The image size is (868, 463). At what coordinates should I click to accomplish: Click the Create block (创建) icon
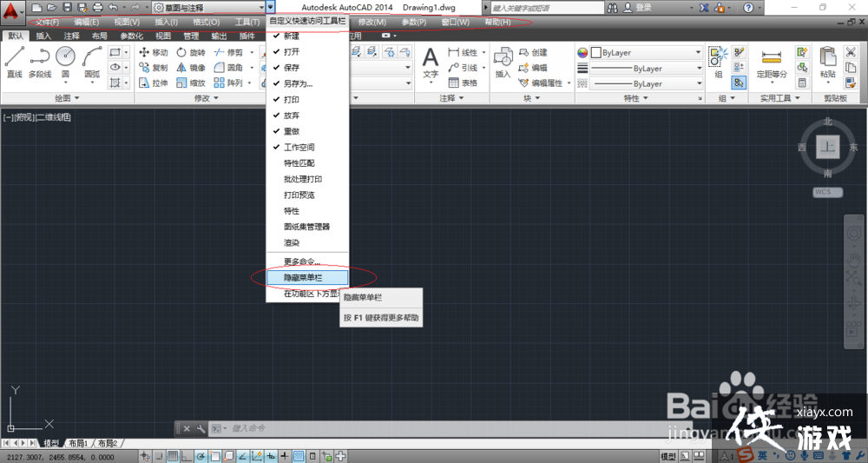click(533, 52)
